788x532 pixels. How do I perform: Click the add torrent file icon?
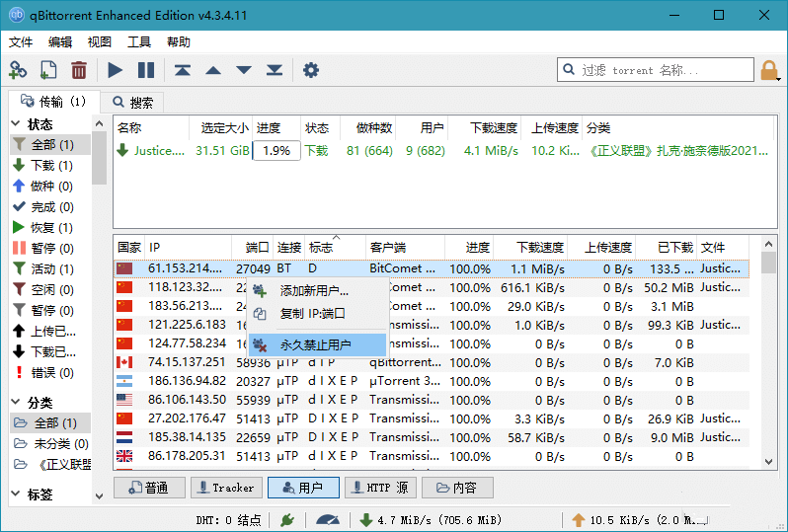click(48, 70)
